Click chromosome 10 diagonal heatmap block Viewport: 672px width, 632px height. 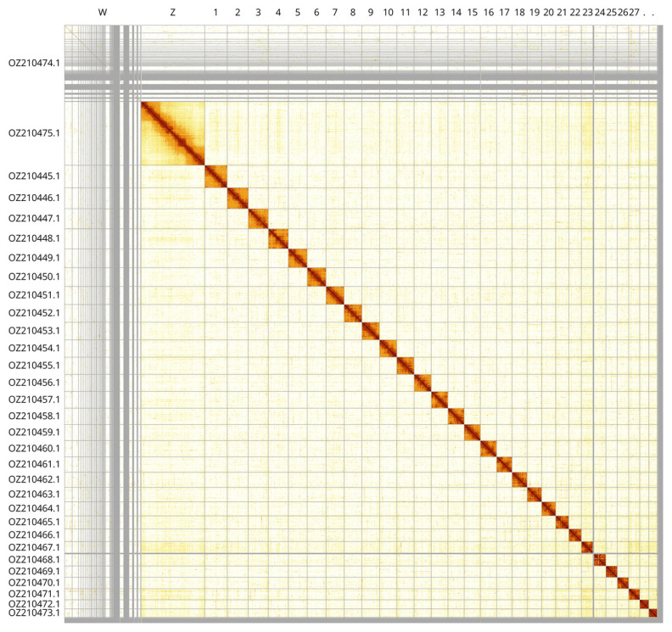point(388,349)
